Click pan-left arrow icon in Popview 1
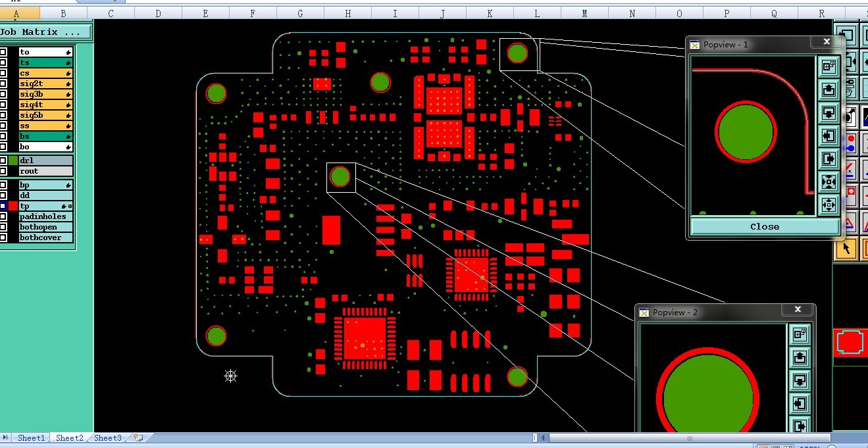The image size is (868, 448). click(829, 136)
